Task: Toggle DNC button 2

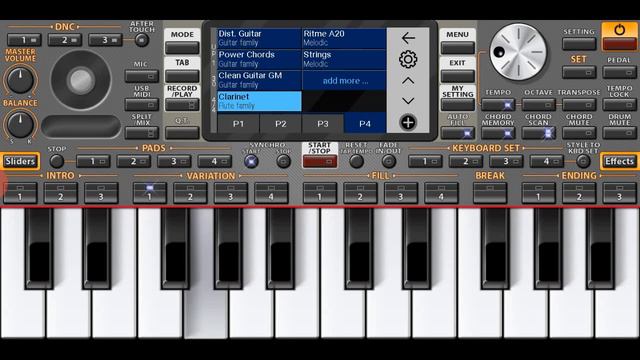Action: click(64, 40)
